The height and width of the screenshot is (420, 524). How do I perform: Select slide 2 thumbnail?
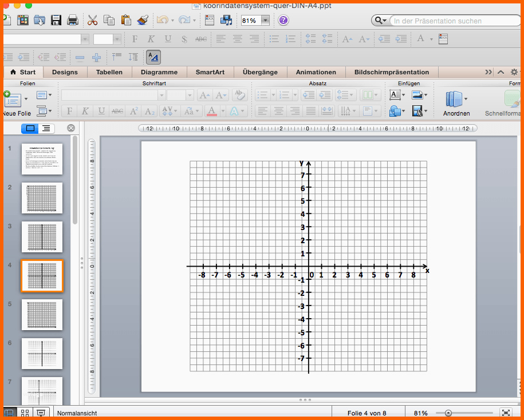42,198
